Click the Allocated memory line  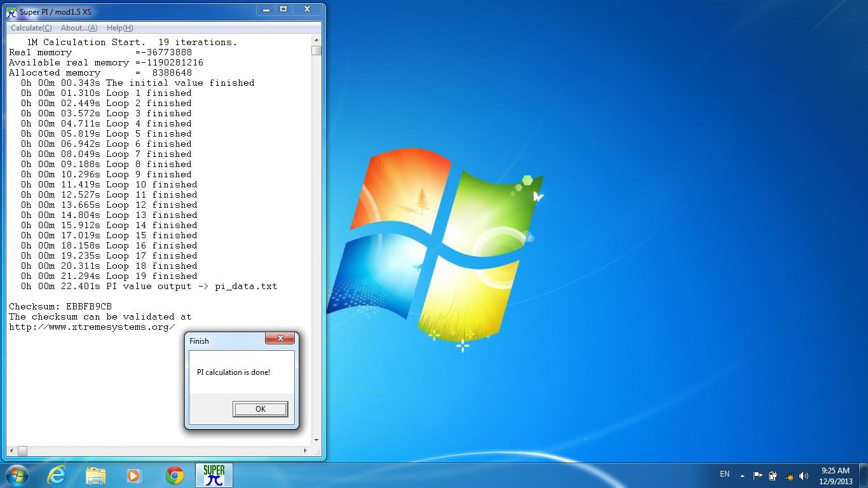[x=100, y=73]
